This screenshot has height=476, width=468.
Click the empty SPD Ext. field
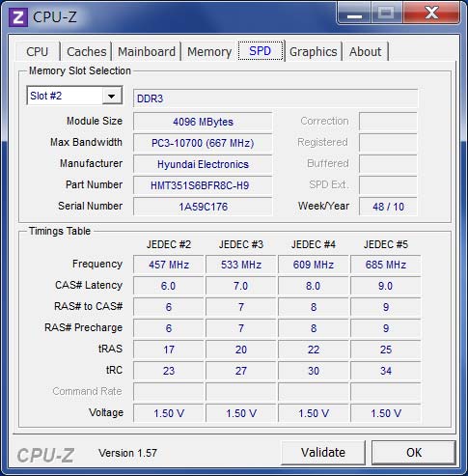click(x=388, y=185)
